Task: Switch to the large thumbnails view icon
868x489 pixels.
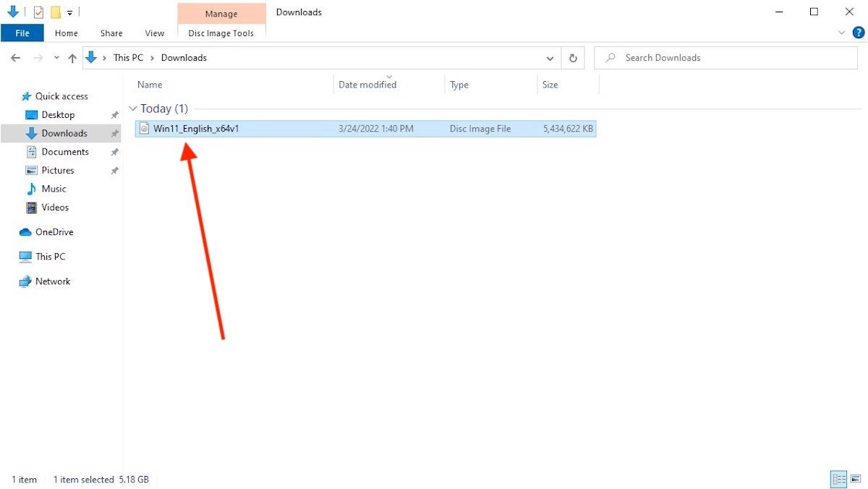Action: (856, 479)
